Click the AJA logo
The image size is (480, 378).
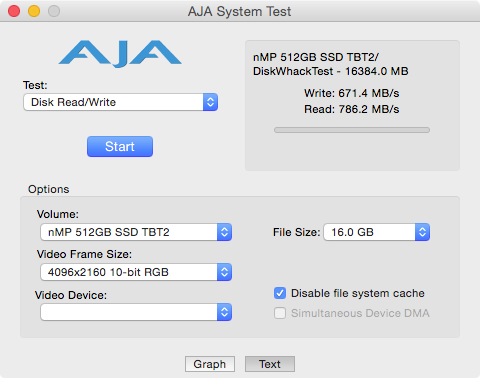click(x=120, y=53)
